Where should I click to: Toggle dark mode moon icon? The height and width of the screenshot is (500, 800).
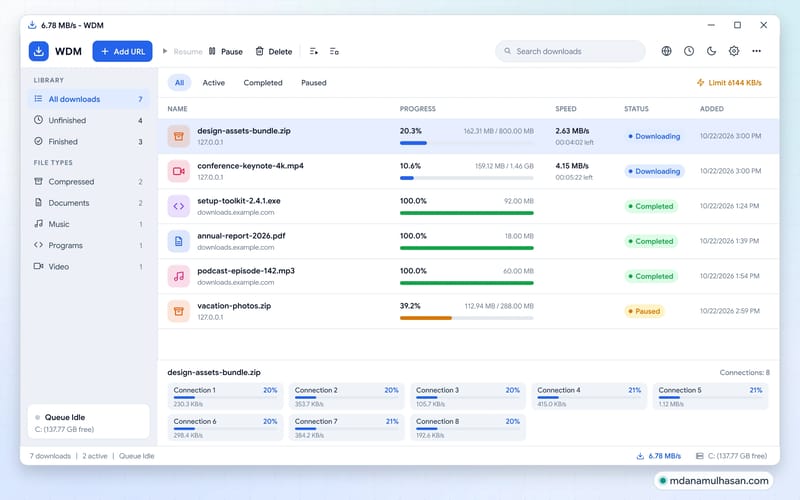tap(711, 51)
